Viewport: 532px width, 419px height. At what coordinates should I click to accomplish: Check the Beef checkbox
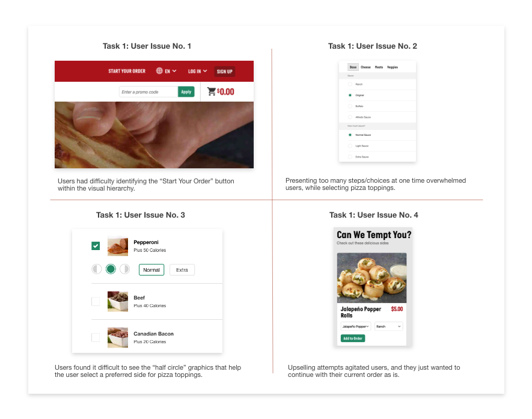pos(96,301)
